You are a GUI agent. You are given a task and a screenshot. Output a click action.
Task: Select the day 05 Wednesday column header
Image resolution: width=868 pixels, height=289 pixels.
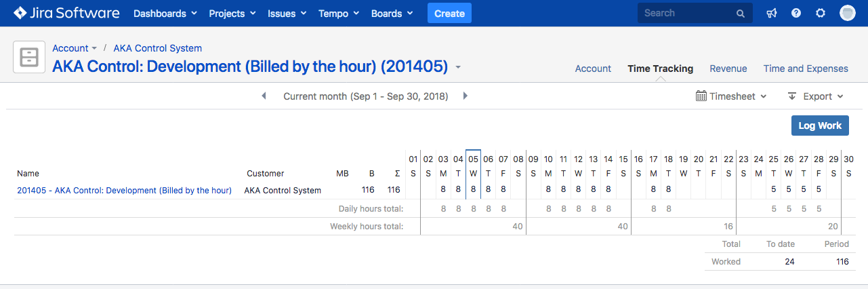(474, 166)
